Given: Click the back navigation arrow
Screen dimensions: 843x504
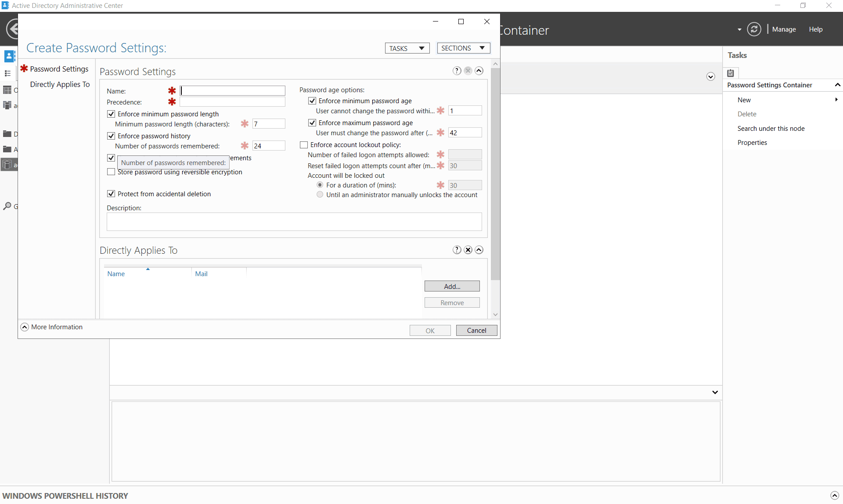Looking at the screenshot, I should pyautogui.click(x=13, y=28).
